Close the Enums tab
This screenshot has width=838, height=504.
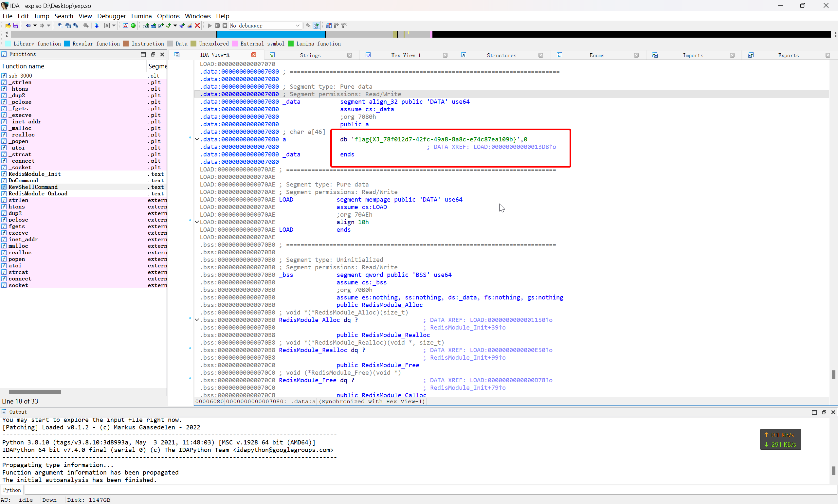pyautogui.click(x=636, y=55)
